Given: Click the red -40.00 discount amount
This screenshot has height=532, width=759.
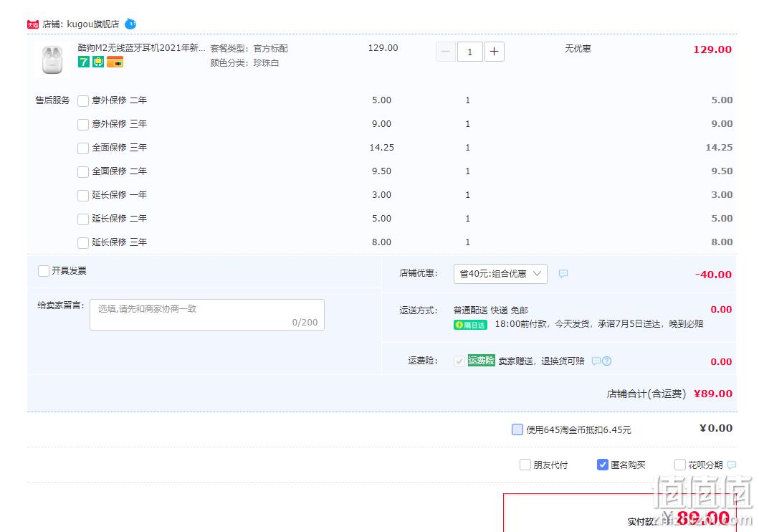Looking at the screenshot, I should [x=713, y=275].
